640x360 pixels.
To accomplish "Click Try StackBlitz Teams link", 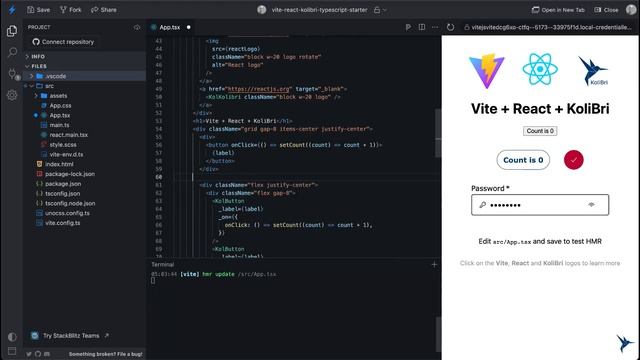I will click(x=70, y=336).
